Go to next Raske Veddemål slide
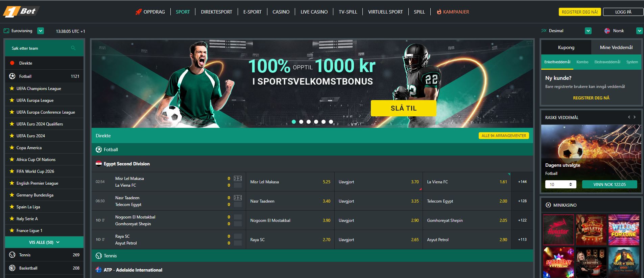The height and width of the screenshot is (278, 644). point(635,117)
